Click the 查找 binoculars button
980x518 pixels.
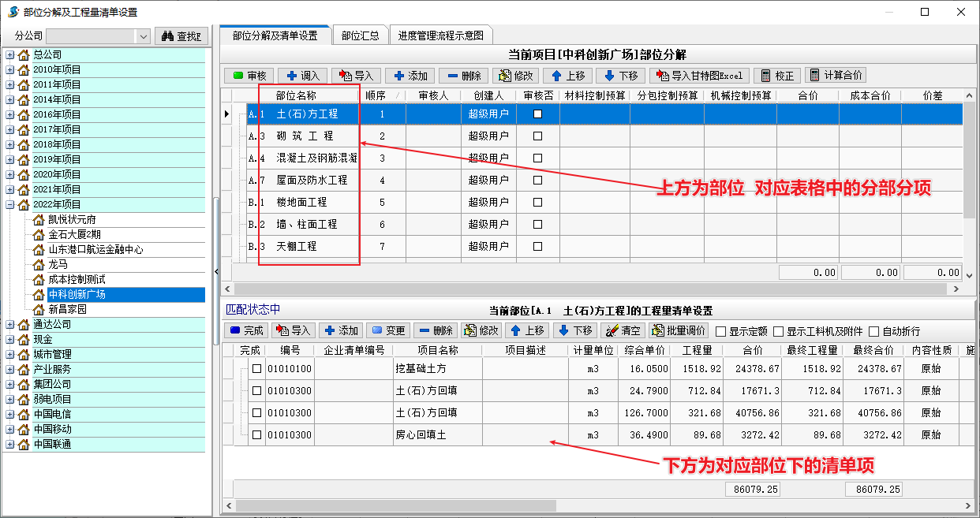[x=181, y=36]
